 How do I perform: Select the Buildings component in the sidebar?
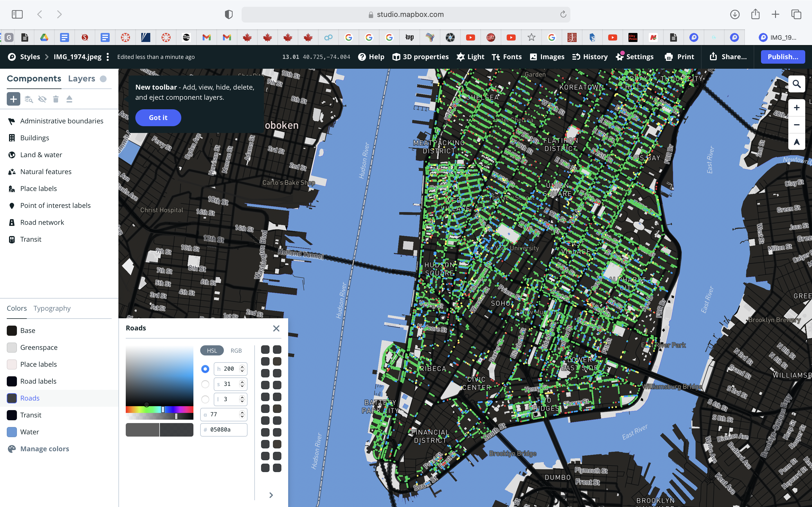click(35, 137)
